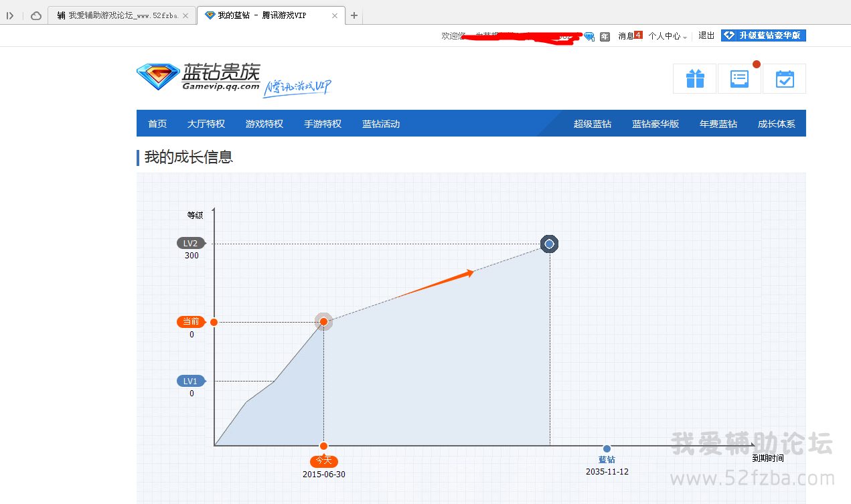The height and width of the screenshot is (504, 851).
Task: Click the 升级蓝钻豪华版 button
Action: 763,35
